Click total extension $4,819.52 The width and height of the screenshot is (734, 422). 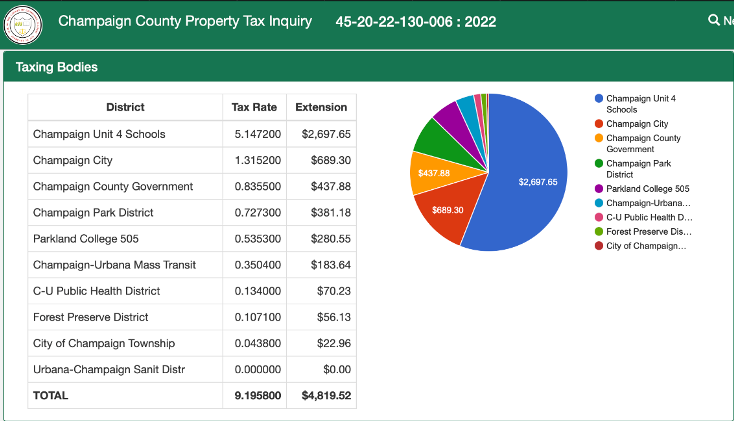[x=326, y=396]
